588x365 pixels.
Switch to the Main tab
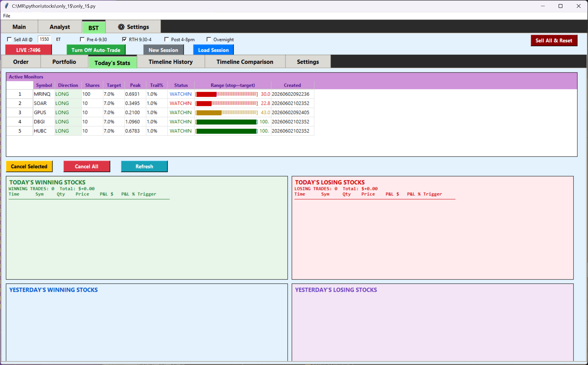click(x=19, y=27)
